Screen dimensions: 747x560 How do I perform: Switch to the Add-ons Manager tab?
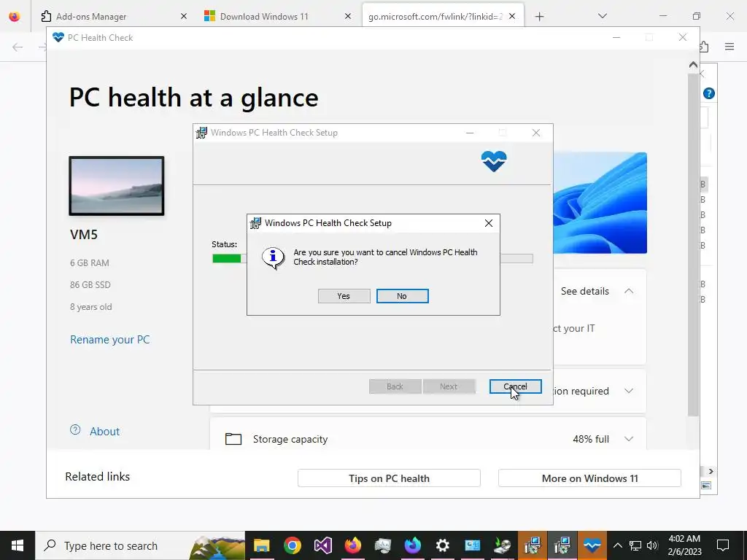91,16
